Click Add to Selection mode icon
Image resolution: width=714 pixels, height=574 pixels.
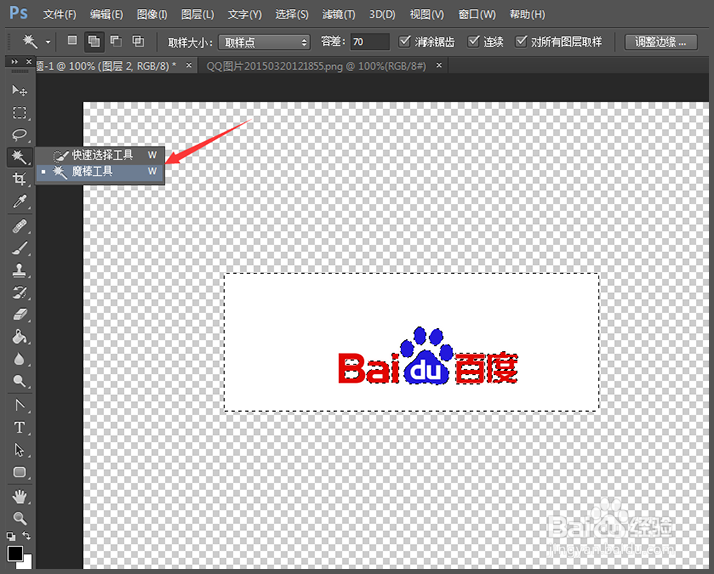94,42
